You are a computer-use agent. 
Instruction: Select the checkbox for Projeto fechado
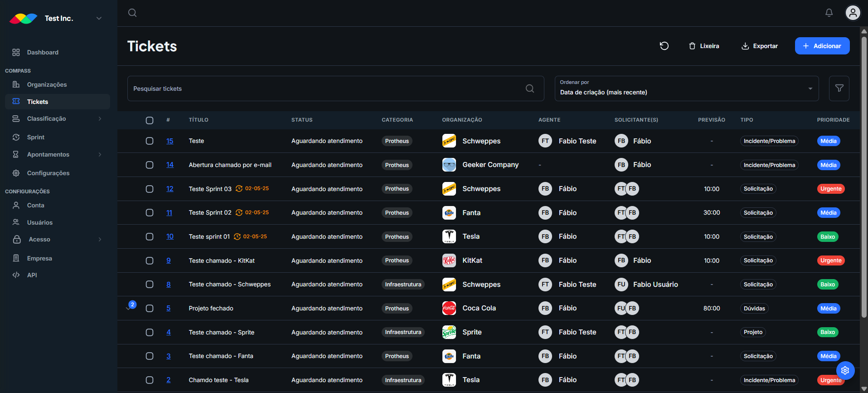[150, 308]
